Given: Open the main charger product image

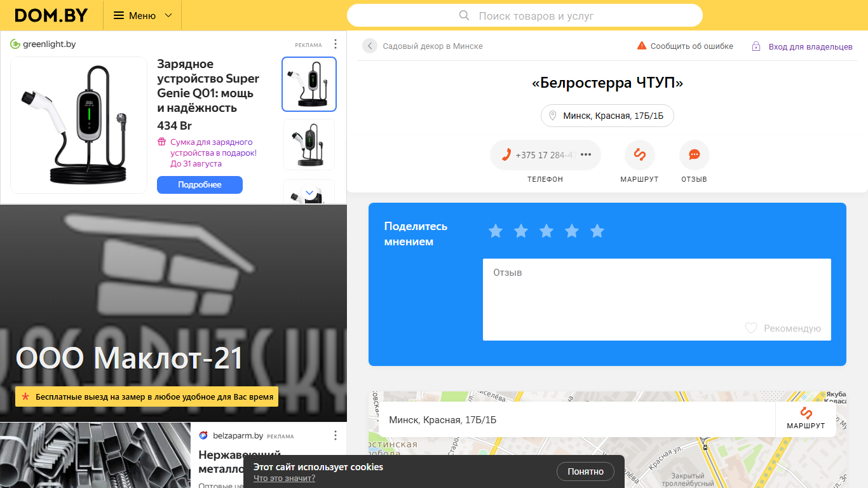Looking at the screenshot, I should [79, 125].
